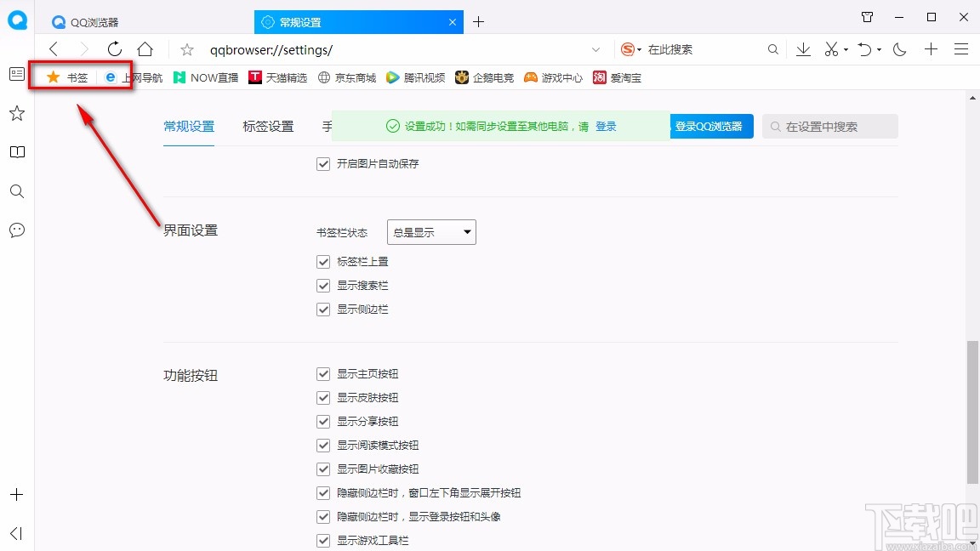
Task: Open the downloads icon in the toolbar
Action: point(803,49)
